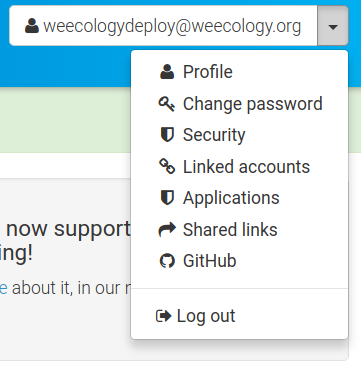Screen dimensions: 361x365
Task: Select Change password from the menu
Action: (240, 104)
